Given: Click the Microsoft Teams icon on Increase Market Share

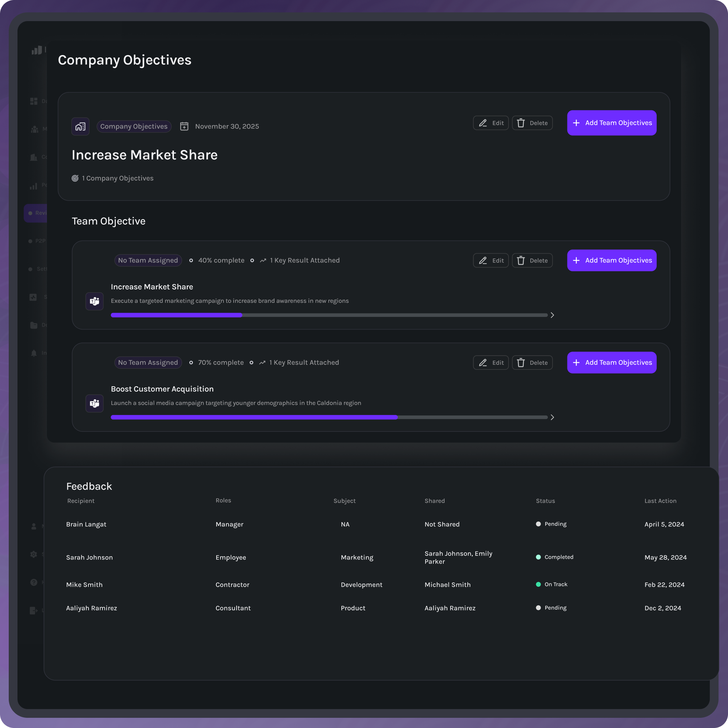Looking at the screenshot, I should click(x=94, y=301).
